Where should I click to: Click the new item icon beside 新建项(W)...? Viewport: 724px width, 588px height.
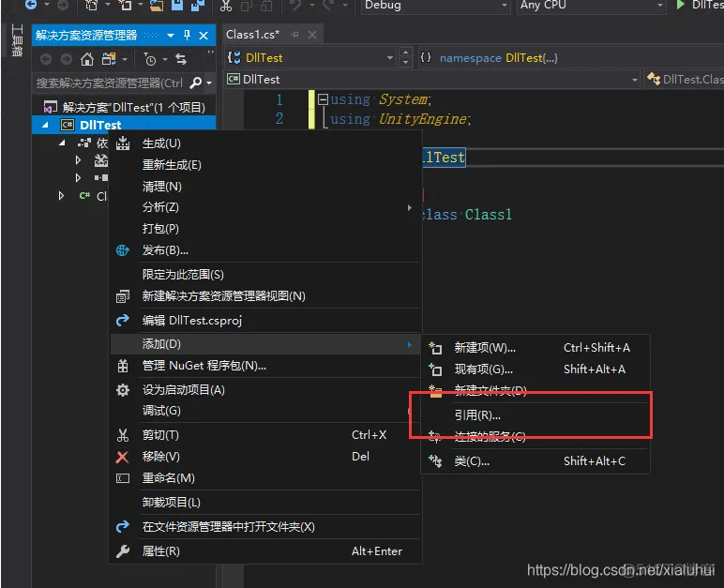pyautogui.click(x=435, y=347)
